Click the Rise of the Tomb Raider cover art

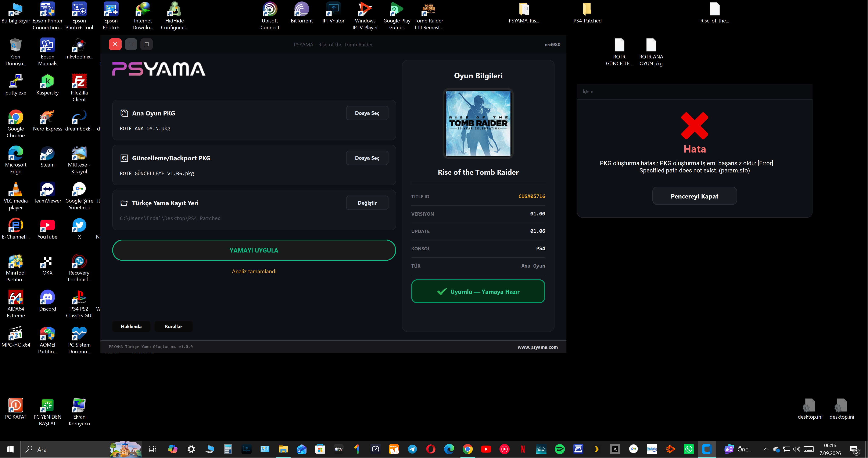click(x=478, y=124)
